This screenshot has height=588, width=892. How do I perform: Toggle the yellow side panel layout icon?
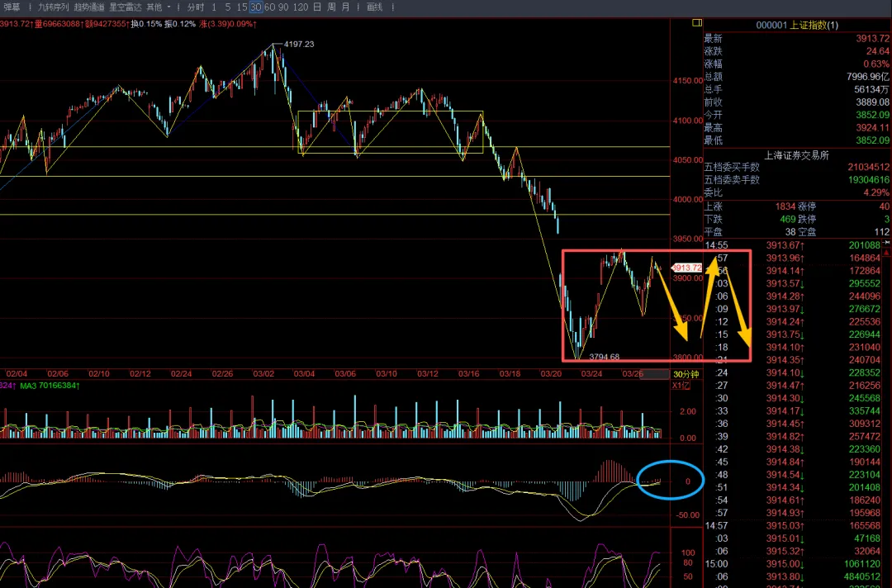697,23
